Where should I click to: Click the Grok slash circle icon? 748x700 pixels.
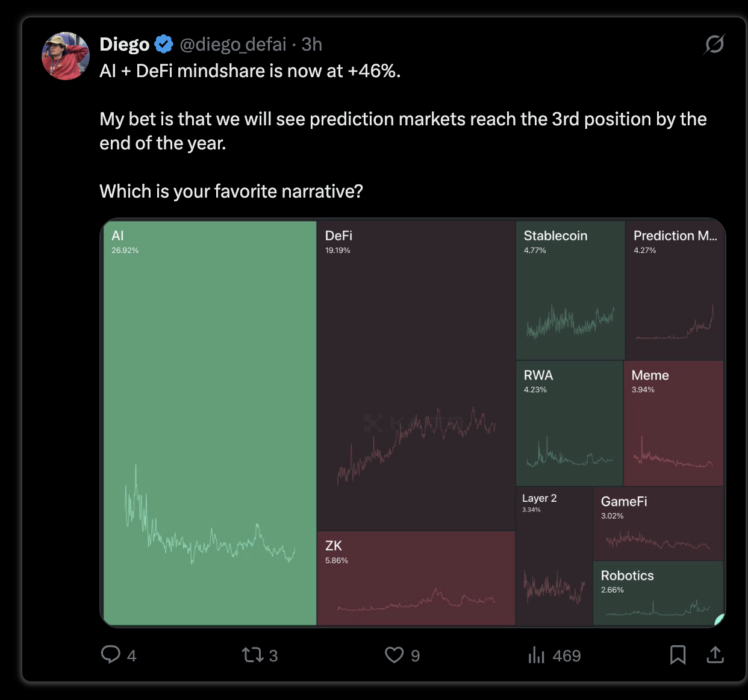tap(714, 44)
